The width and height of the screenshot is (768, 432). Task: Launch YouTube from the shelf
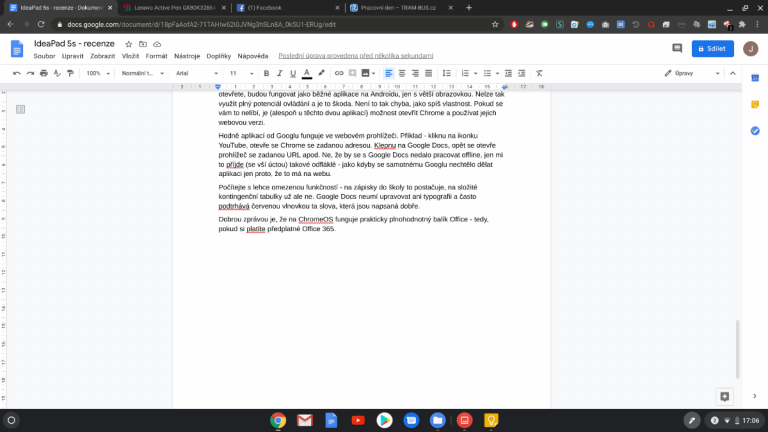click(357, 420)
